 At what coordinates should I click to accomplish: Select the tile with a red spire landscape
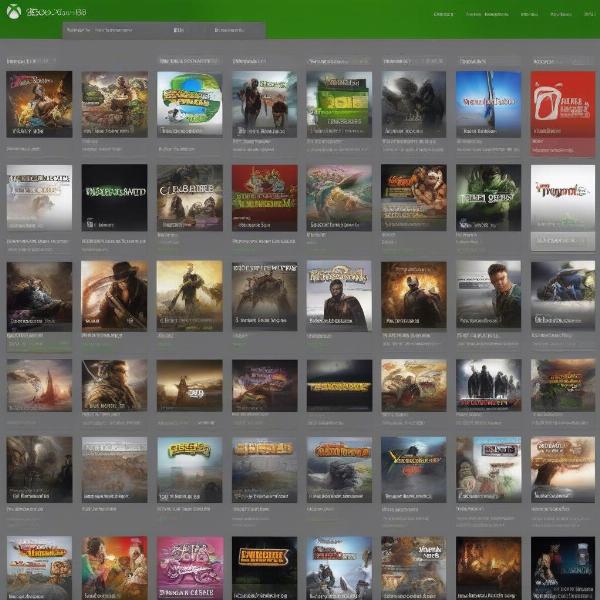click(39, 385)
